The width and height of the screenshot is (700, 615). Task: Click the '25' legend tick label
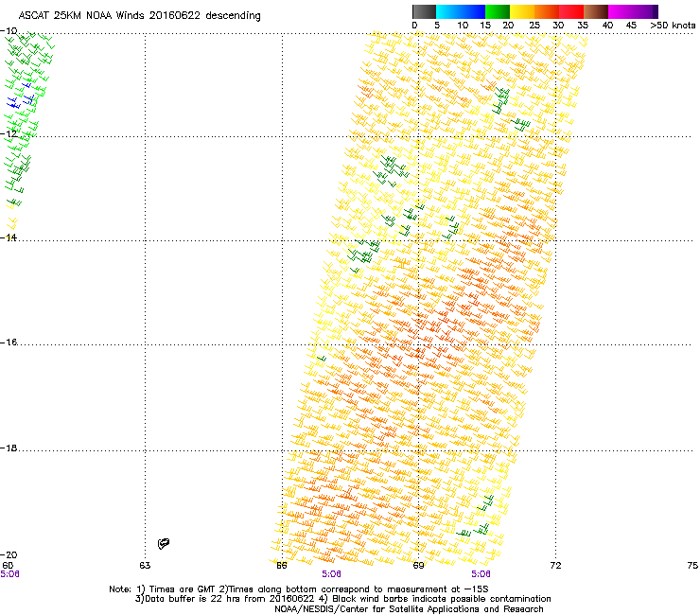tap(534, 26)
